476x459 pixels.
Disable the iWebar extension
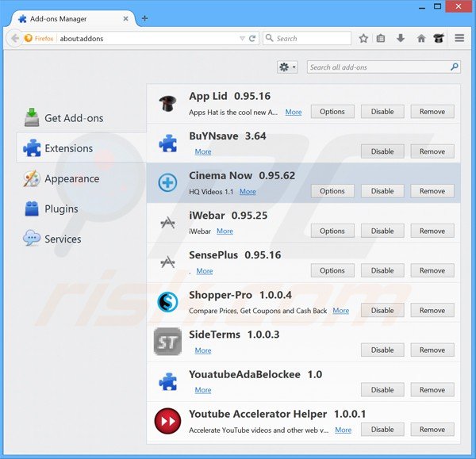(382, 231)
